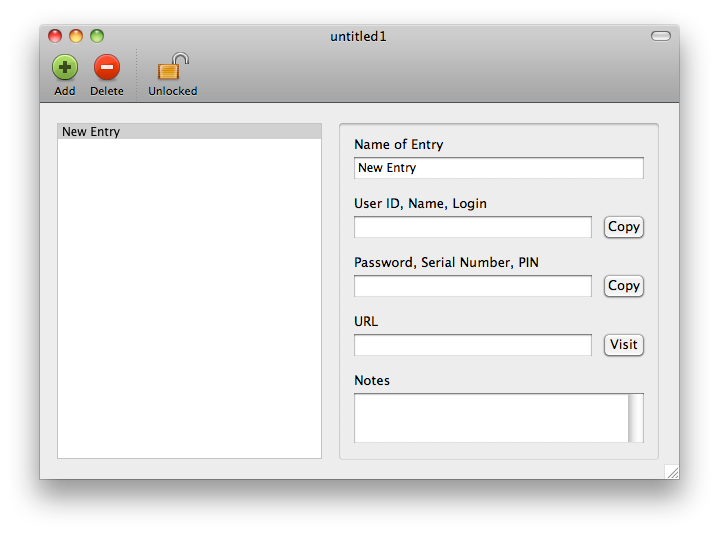
Task: Click inside the URL field
Action: [472, 345]
